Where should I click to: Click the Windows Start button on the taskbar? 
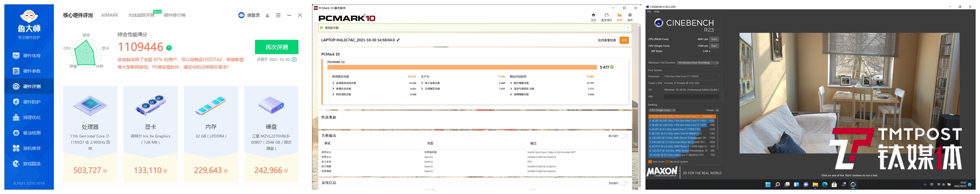[768, 185]
